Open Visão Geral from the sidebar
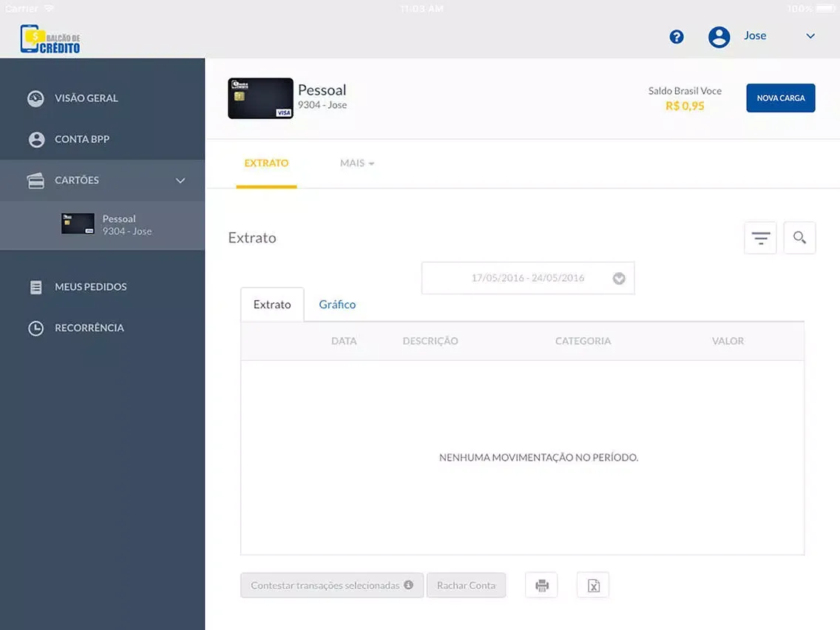 pos(102,98)
